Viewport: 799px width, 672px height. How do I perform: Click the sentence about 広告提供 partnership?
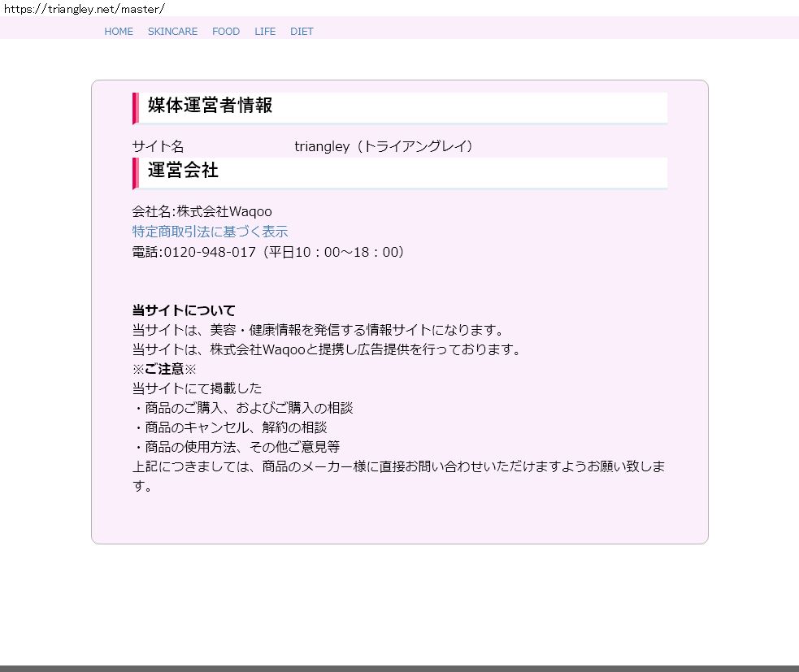[x=325, y=349]
